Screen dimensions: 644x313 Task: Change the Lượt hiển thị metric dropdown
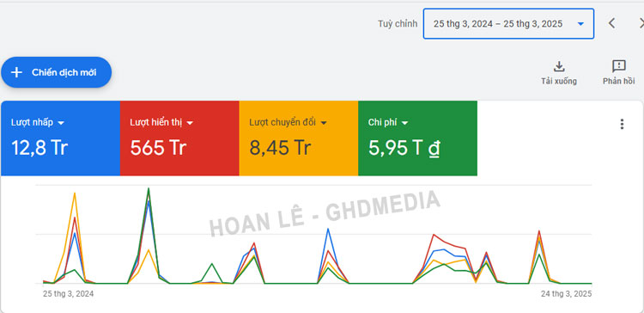tap(161, 123)
